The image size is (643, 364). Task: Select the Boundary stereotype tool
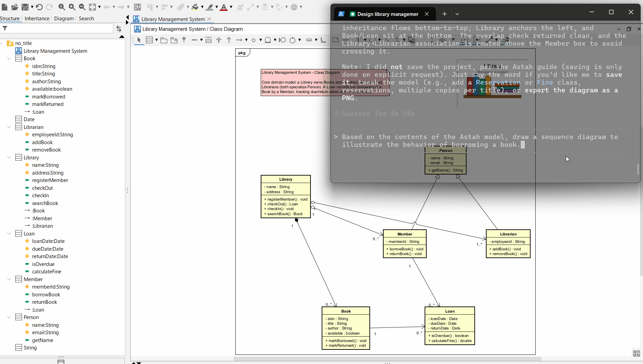click(282, 40)
